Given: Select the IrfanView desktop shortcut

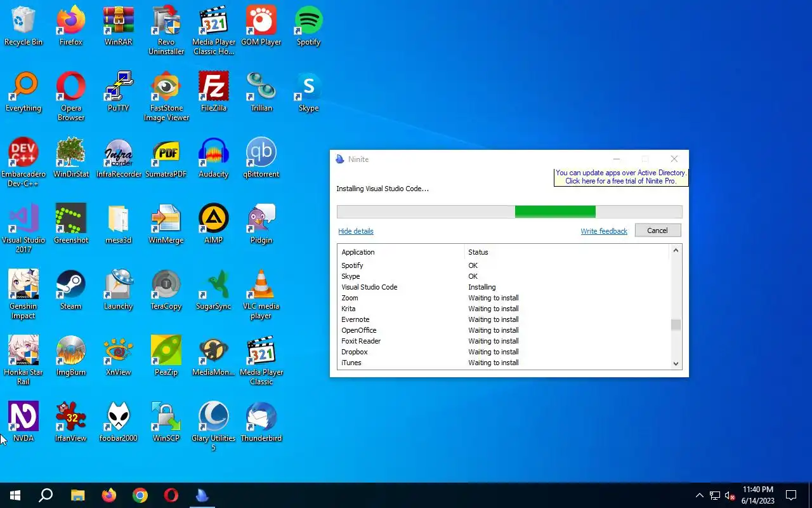Looking at the screenshot, I should click(71, 423).
